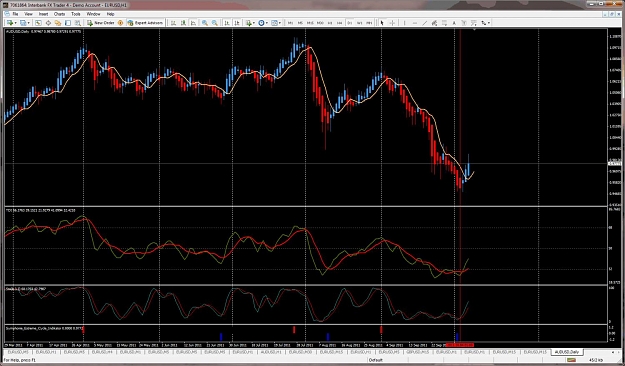Expand the indicators list dropdown
The image size is (625, 366).
254,23
